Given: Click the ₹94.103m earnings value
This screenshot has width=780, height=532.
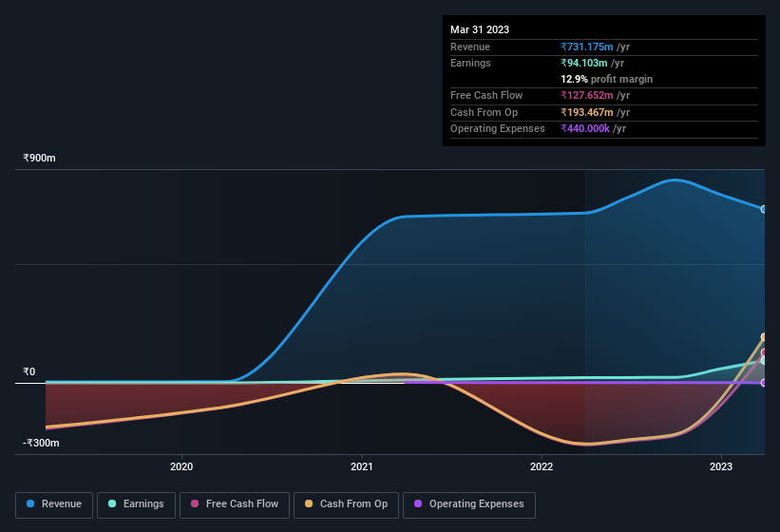Looking at the screenshot, I should pyautogui.click(x=584, y=63).
